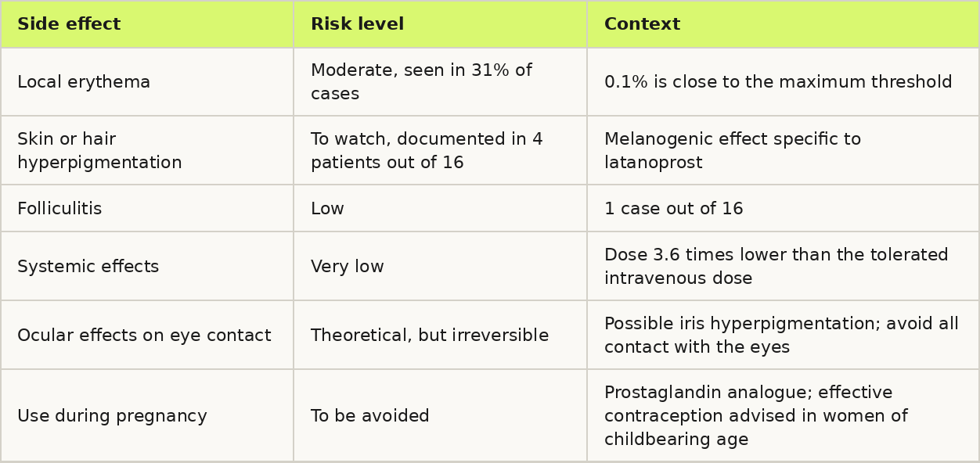Click the 'Theoretical, but irreversible' cell
The image size is (980, 463).
[x=440, y=335]
